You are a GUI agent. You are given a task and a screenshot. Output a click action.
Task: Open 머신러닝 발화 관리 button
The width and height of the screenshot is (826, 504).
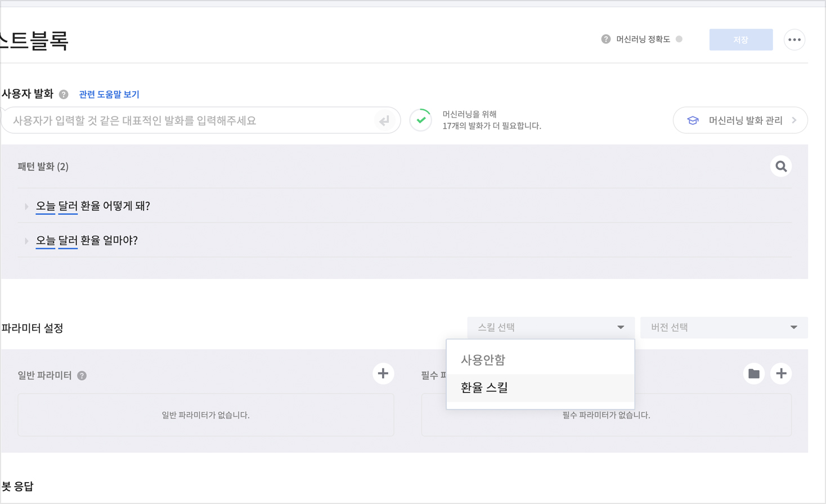(740, 120)
